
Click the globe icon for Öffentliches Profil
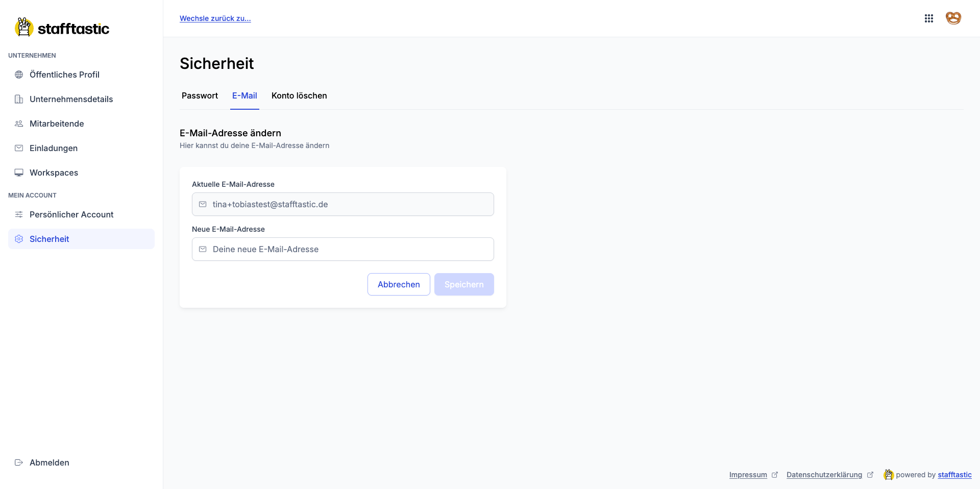coord(19,75)
